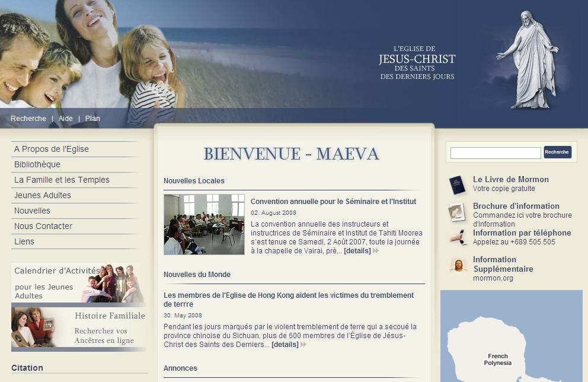Viewport: 588px width, 382px height.
Task: Select Bibliothèque in the left navigation
Action: [x=37, y=164]
